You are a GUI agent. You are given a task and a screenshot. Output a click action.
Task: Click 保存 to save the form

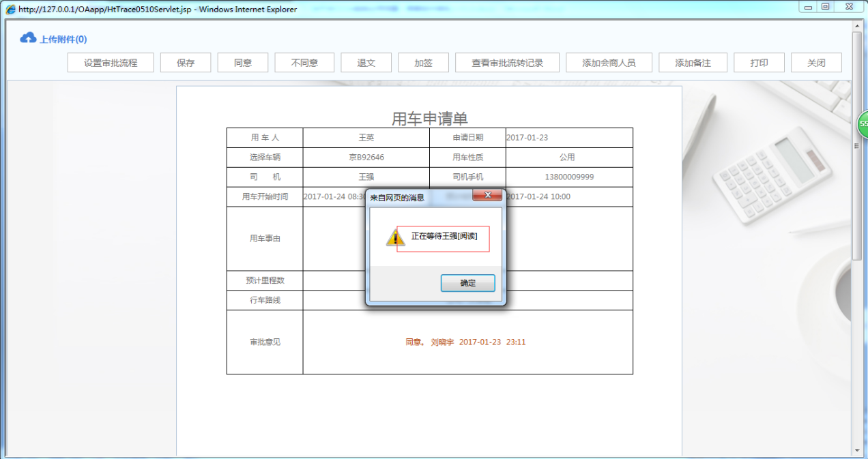point(185,62)
